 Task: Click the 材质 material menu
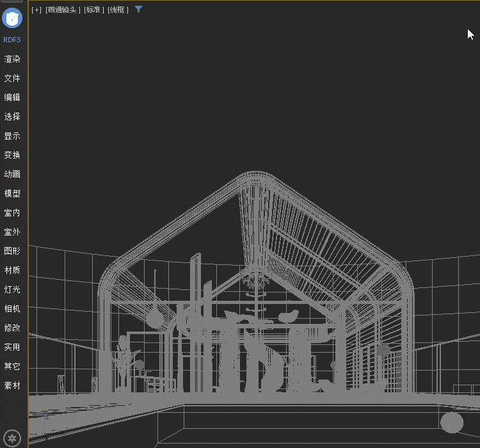[x=12, y=270]
